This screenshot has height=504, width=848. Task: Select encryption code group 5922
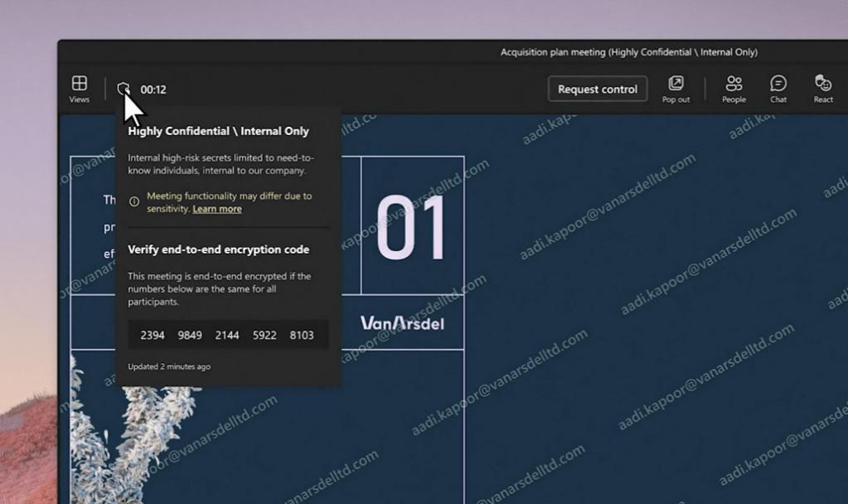[x=264, y=335]
